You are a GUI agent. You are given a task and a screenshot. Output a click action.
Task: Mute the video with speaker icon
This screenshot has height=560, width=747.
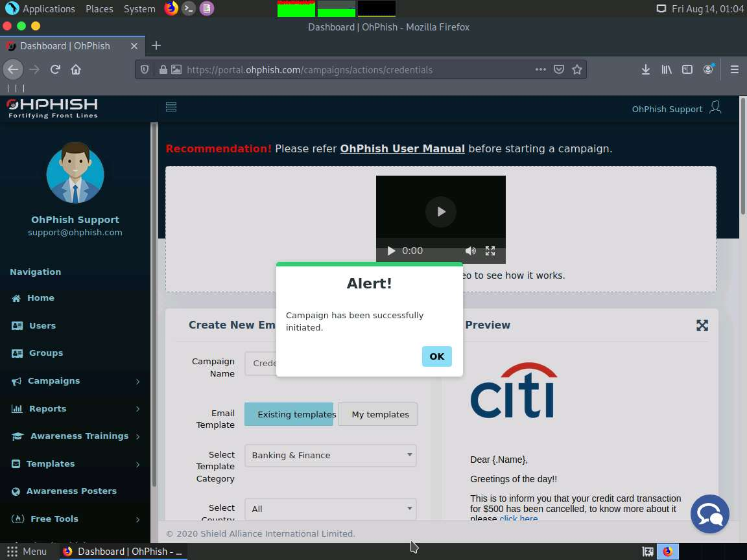pyautogui.click(x=470, y=251)
